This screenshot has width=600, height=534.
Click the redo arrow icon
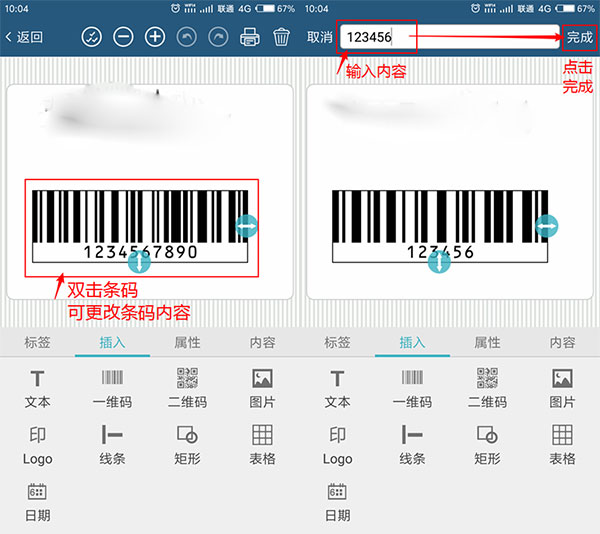coord(218,37)
